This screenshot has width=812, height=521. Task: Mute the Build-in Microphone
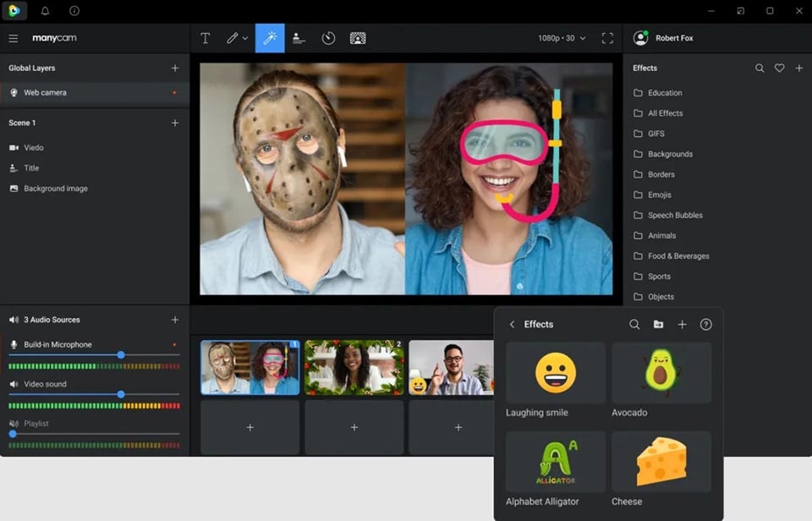pyautogui.click(x=14, y=344)
